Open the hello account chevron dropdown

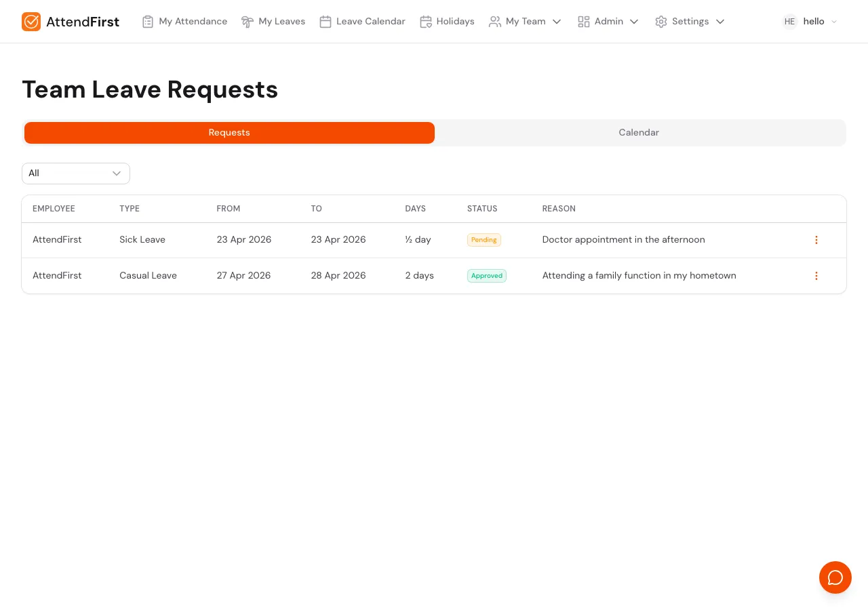834,22
